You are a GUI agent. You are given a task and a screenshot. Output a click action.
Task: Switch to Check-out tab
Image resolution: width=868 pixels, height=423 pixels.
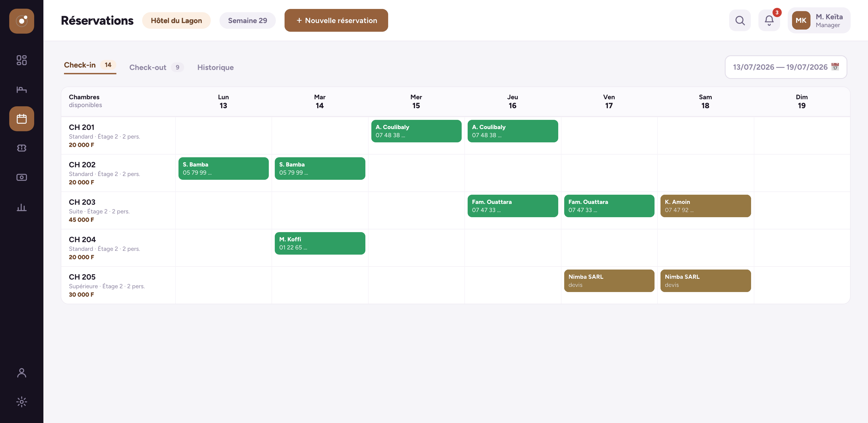coord(156,67)
